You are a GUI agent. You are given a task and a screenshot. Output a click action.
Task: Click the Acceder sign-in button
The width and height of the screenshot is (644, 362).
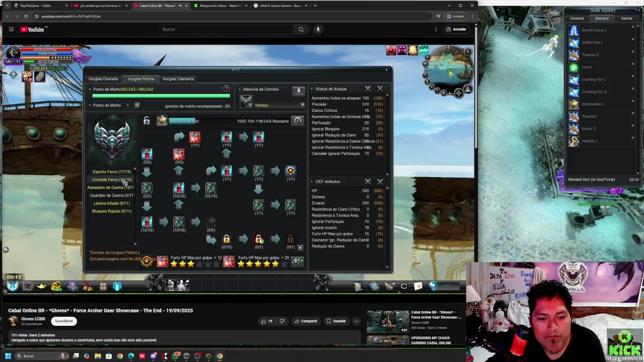coord(456,29)
